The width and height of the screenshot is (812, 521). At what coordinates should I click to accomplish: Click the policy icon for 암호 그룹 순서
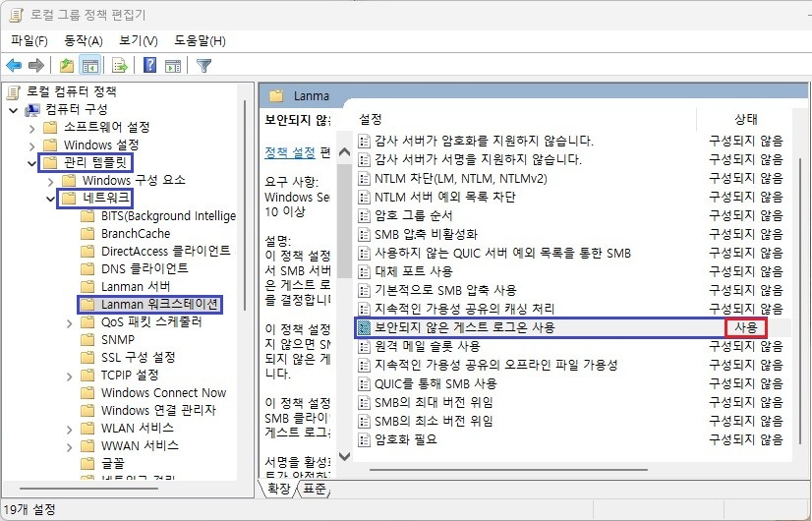coord(365,216)
